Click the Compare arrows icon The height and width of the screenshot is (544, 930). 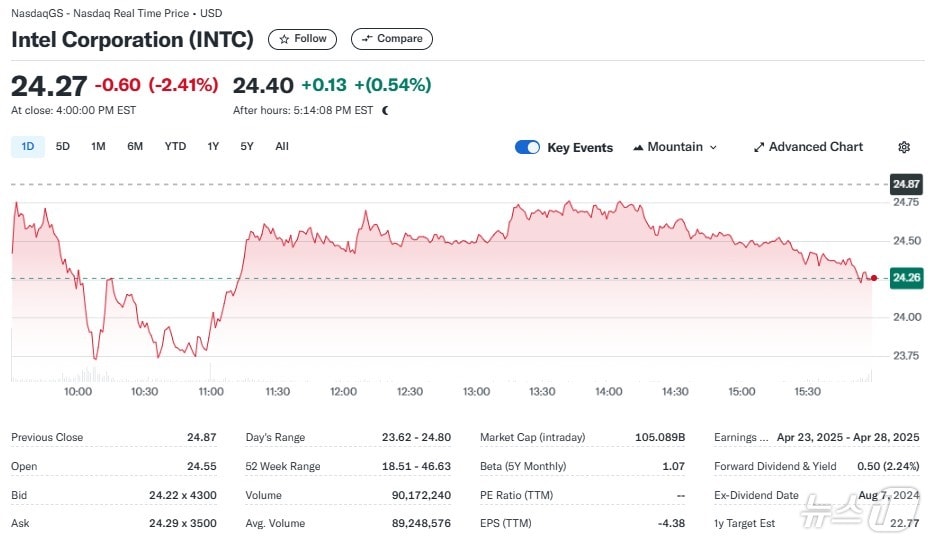coord(366,39)
